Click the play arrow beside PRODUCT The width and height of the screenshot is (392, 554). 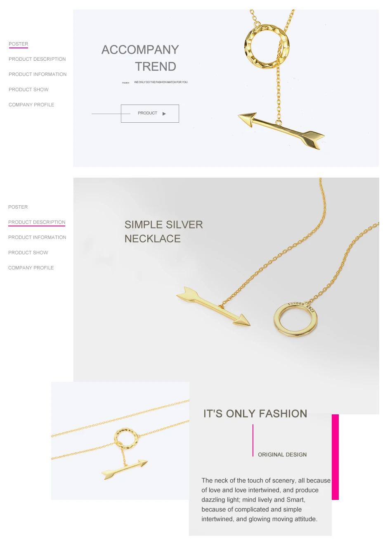164,114
